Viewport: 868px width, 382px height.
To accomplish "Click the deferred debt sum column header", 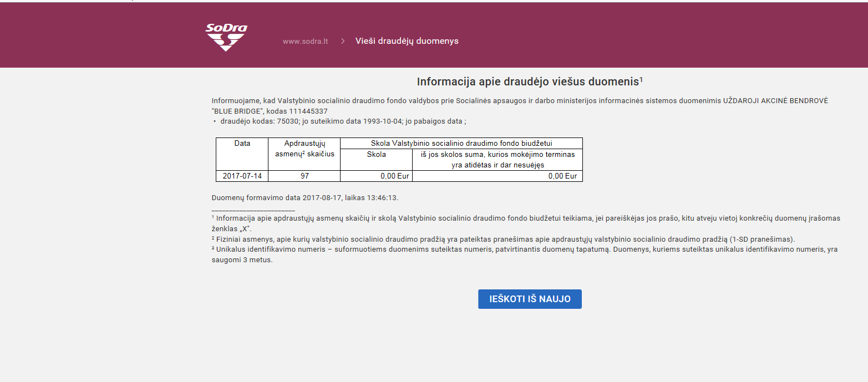I will point(497,160).
